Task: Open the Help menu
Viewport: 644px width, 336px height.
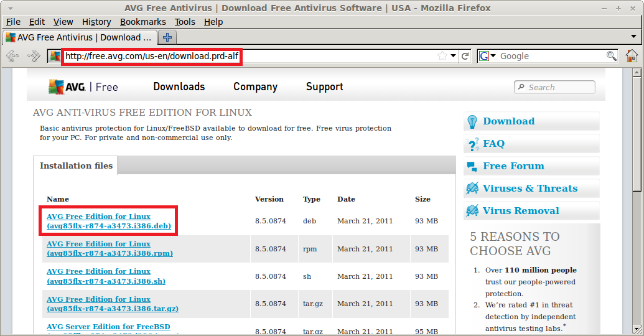Action: coord(213,22)
